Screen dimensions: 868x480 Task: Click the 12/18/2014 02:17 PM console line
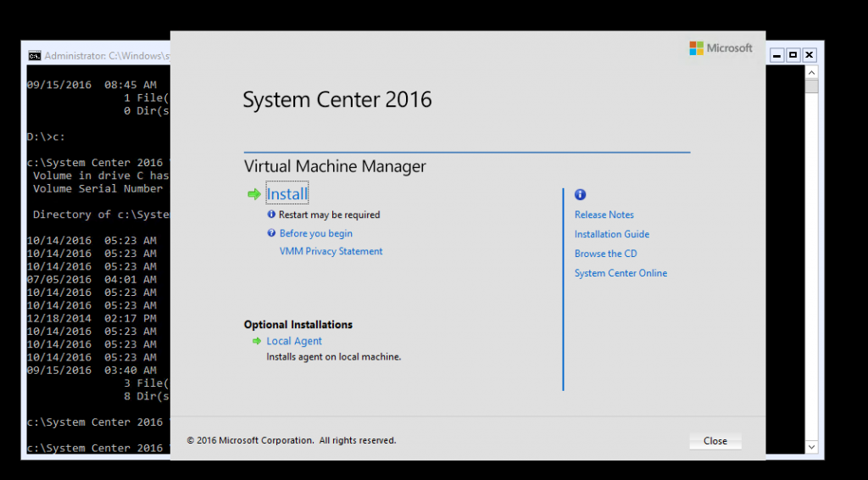[x=92, y=318]
